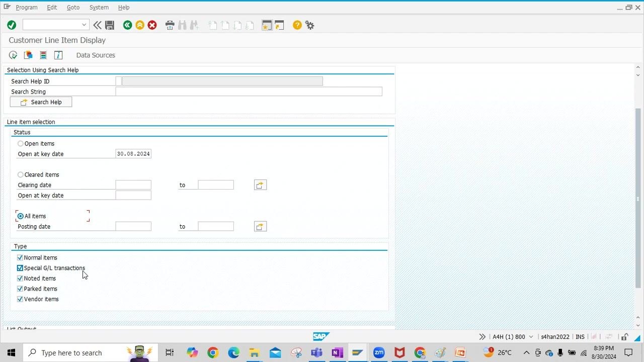Screen dimensions: 644x362
Task: Expand system info dropdown beside A4H (1) 800
Action: [531, 337]
